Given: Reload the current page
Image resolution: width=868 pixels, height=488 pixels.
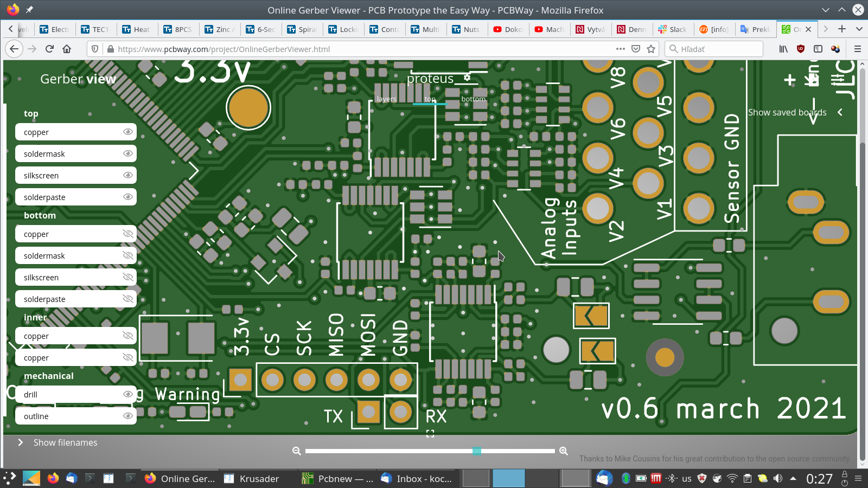Looking at the screenshot, I should click(x=49, y=49).
